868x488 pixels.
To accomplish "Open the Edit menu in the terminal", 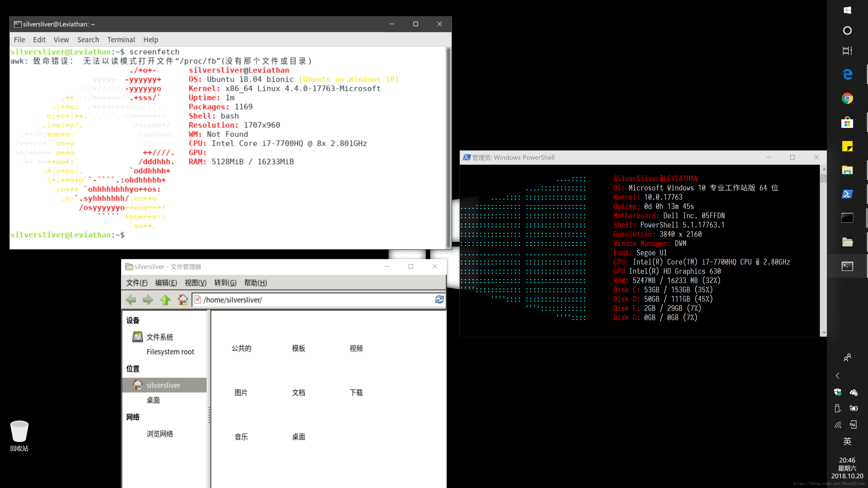I will [x=39, y=40].
